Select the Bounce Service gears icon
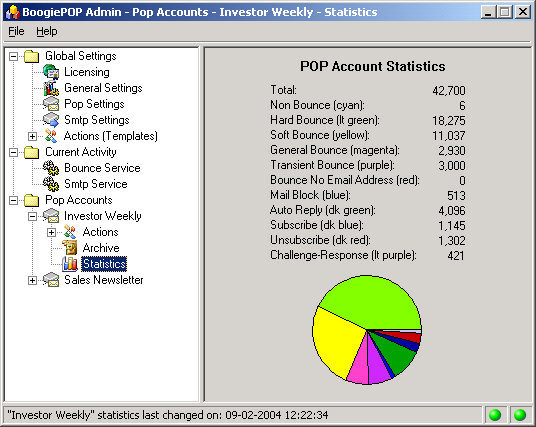 click(x=51, y=168)
